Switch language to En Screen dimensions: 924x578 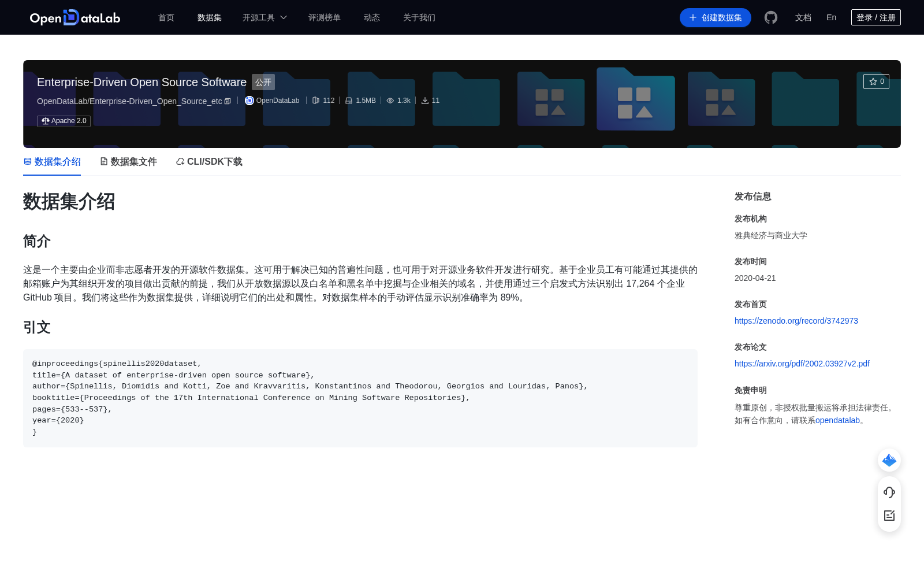tap(832, 17)
